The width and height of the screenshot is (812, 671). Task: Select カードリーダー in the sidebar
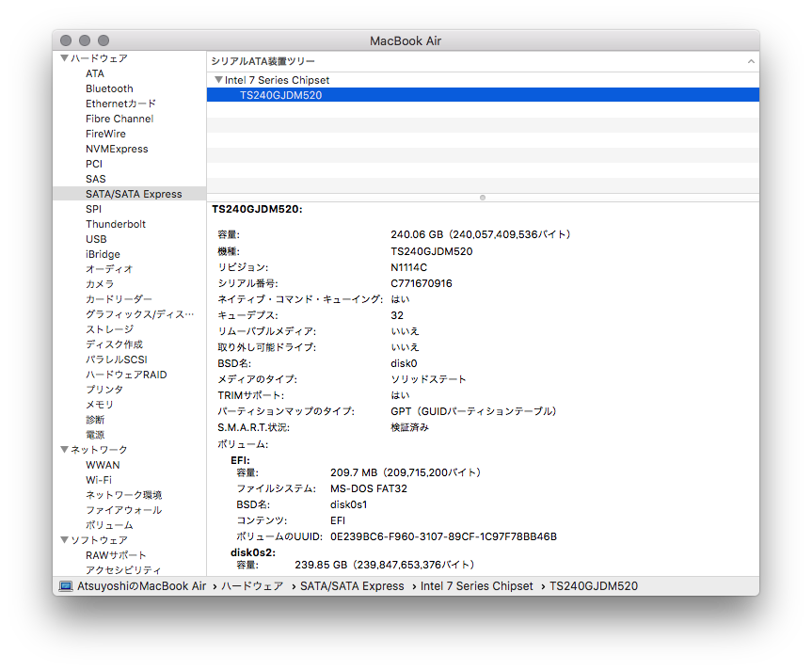click(119, 299)
